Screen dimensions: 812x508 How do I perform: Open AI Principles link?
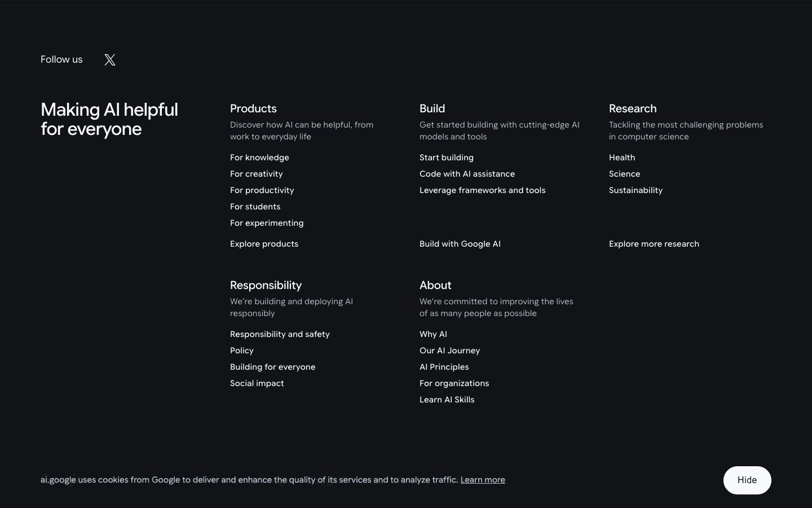click(444, 367)
